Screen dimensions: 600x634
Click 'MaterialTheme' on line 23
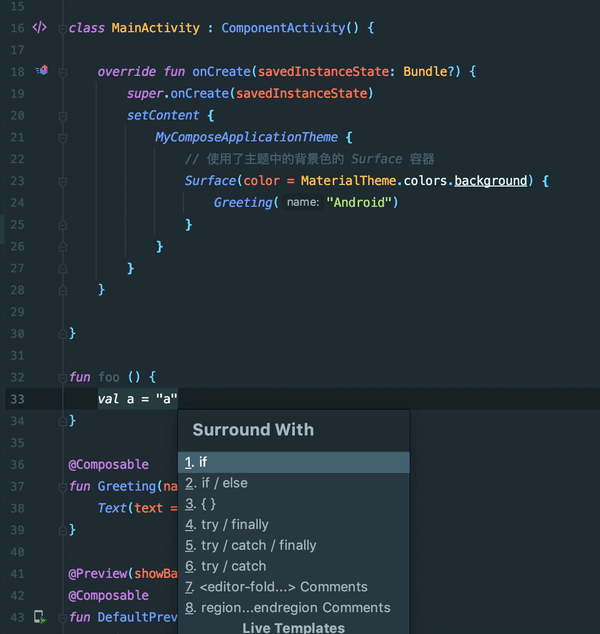pos(348,181)
